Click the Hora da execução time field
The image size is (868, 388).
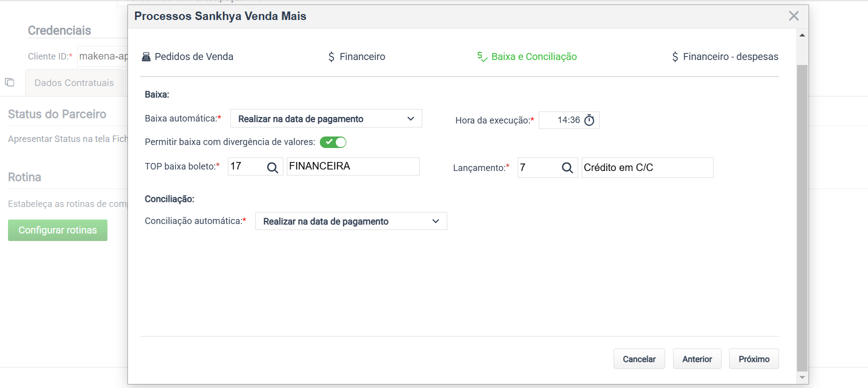pos(569,120)
